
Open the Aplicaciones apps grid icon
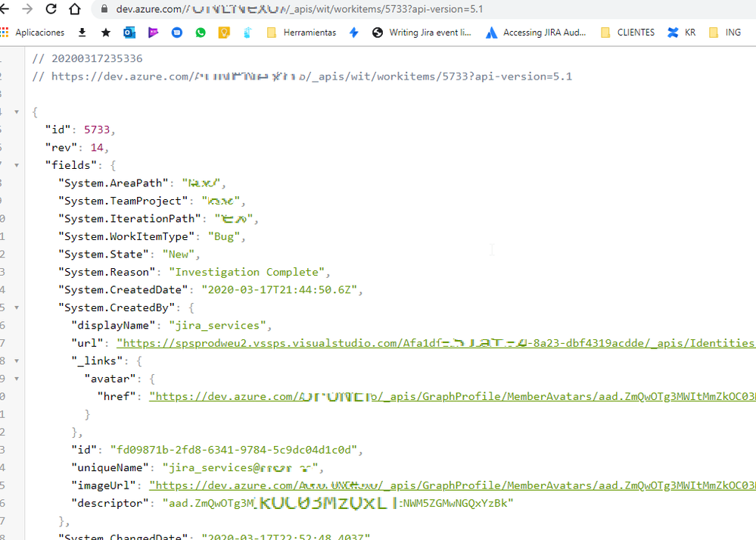tap(5, 33)
